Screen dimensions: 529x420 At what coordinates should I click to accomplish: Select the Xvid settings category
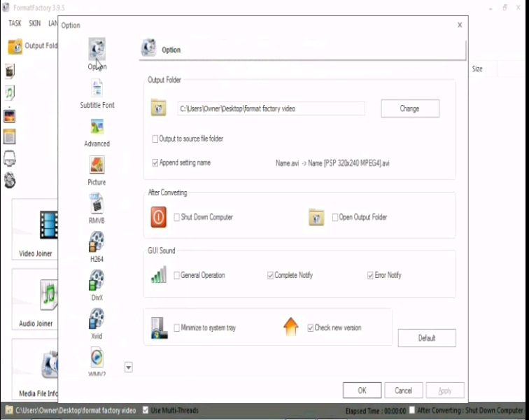97,324
